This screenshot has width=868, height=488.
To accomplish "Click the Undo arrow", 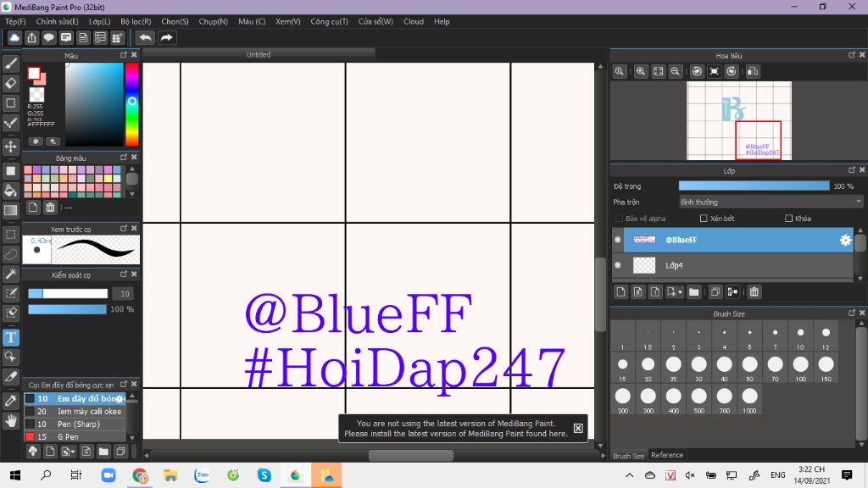I will click(x=146, y=37).
